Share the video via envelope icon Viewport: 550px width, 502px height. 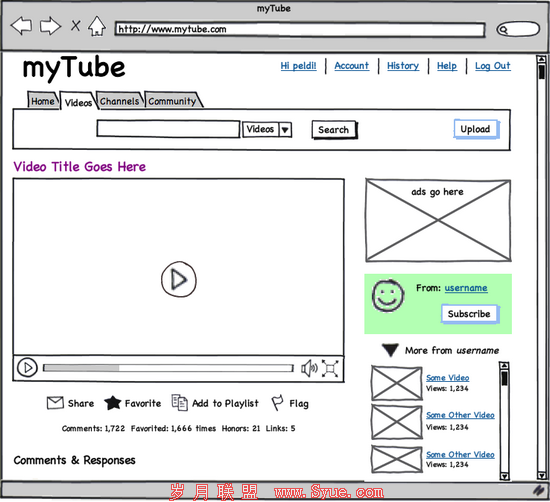(55, 403)
